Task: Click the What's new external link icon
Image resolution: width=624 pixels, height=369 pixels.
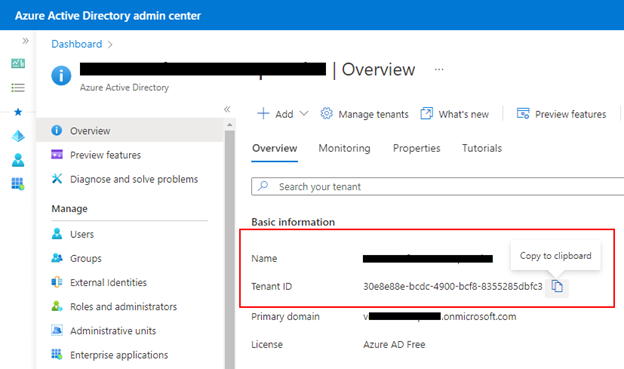Action: pos(426,113)
